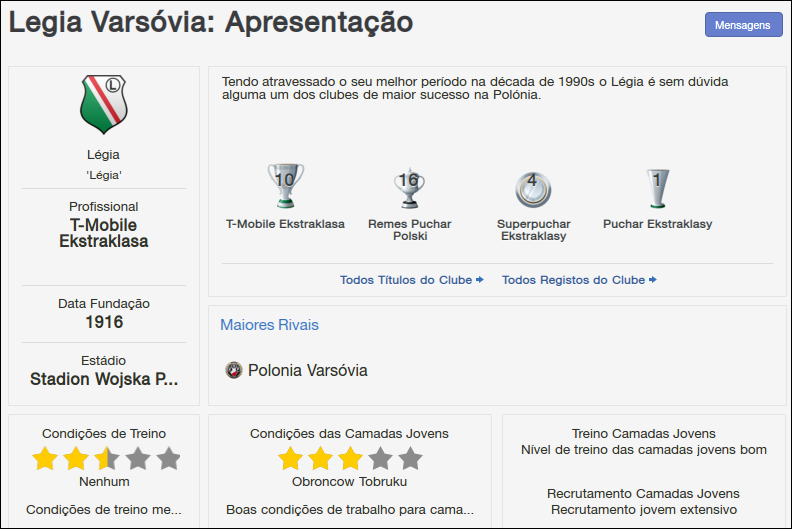The width and height of the screenshot is (792, 529).
Task: Click the Superpuchar Ekstraklasy medal icon
Action: 532,187
